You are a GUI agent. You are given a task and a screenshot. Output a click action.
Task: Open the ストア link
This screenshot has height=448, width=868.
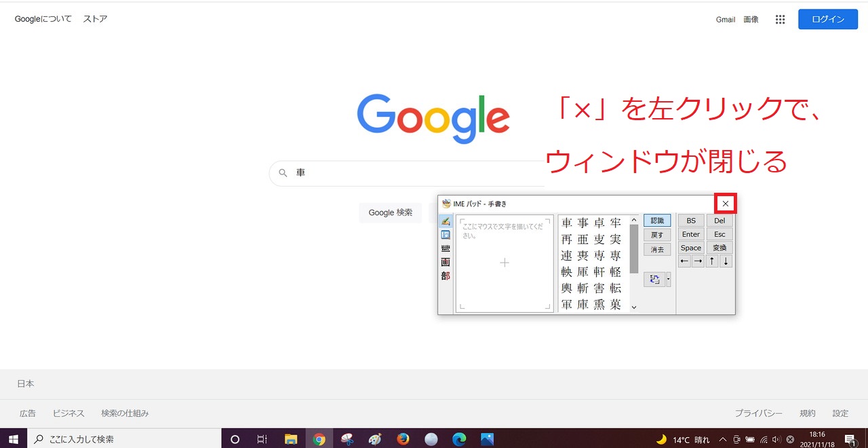coord(95,19)
